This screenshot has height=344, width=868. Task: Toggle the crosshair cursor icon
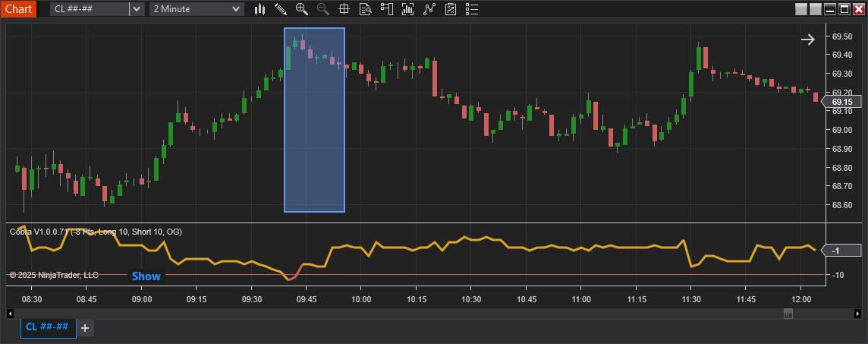click(344, 9)
